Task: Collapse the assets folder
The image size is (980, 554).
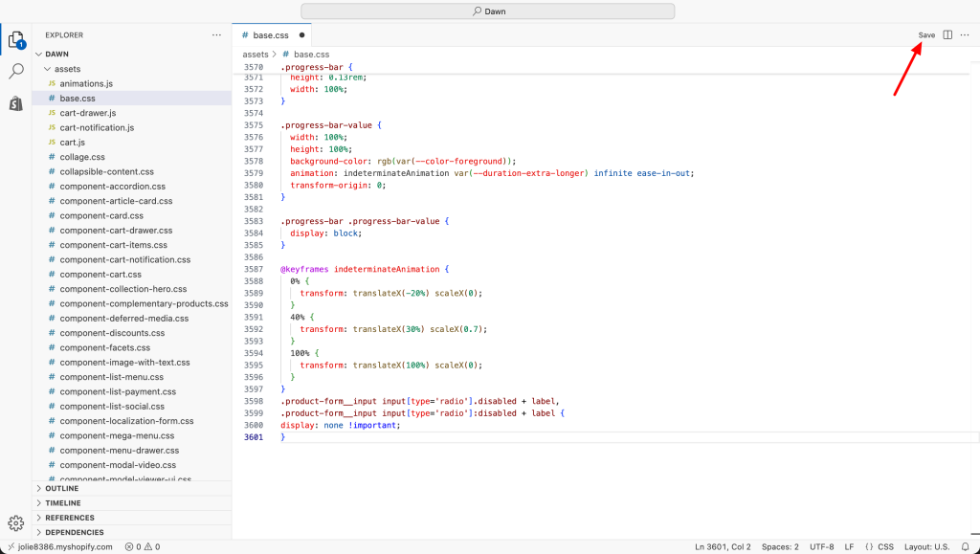Action: pyautogui.click(x=67, y=69)
